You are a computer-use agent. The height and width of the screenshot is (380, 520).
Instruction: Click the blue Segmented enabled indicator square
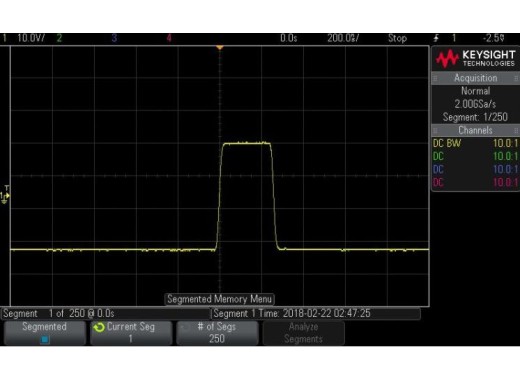[44, 340]
